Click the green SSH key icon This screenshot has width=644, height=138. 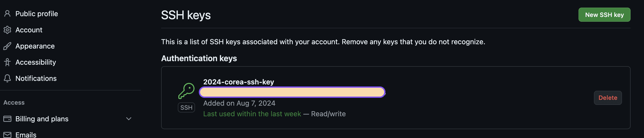[x=186, y=91]
